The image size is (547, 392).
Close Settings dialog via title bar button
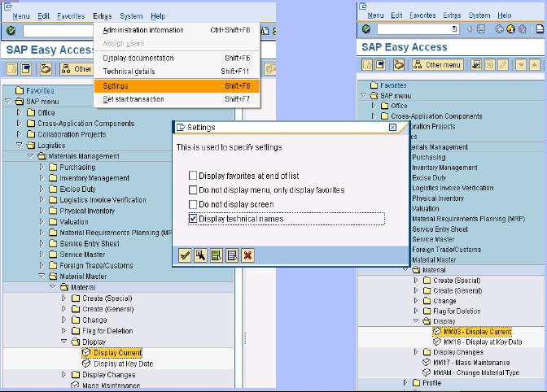(x=392, y=127)
